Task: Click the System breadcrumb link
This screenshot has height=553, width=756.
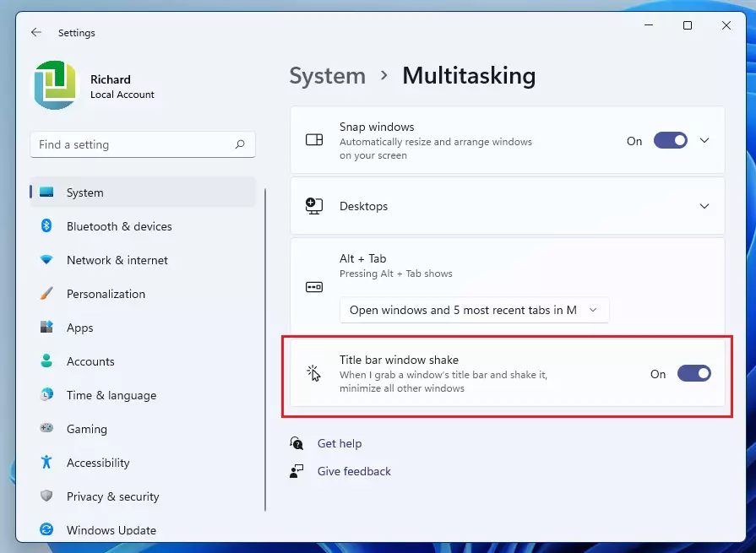Action: pyautogui.click(x=328, y=76)
